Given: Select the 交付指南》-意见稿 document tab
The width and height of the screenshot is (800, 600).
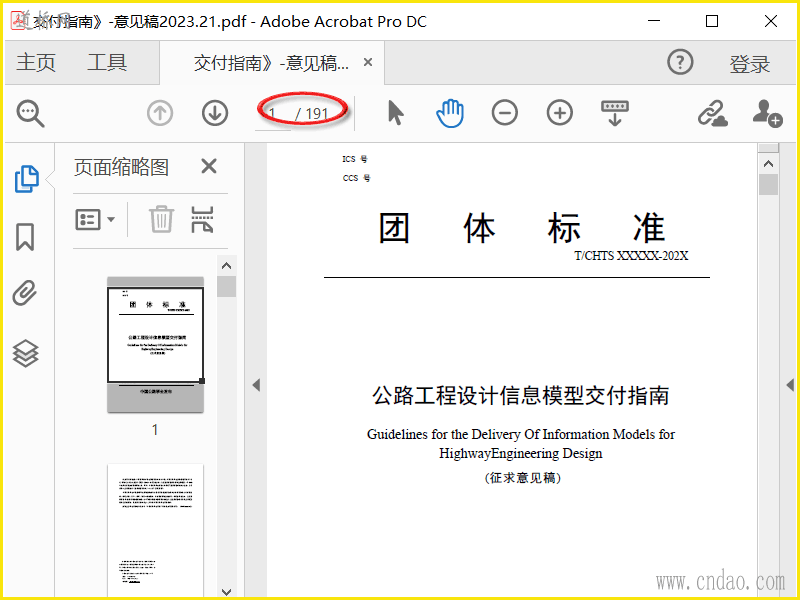Looking at the screenshot, I should 271,63.
